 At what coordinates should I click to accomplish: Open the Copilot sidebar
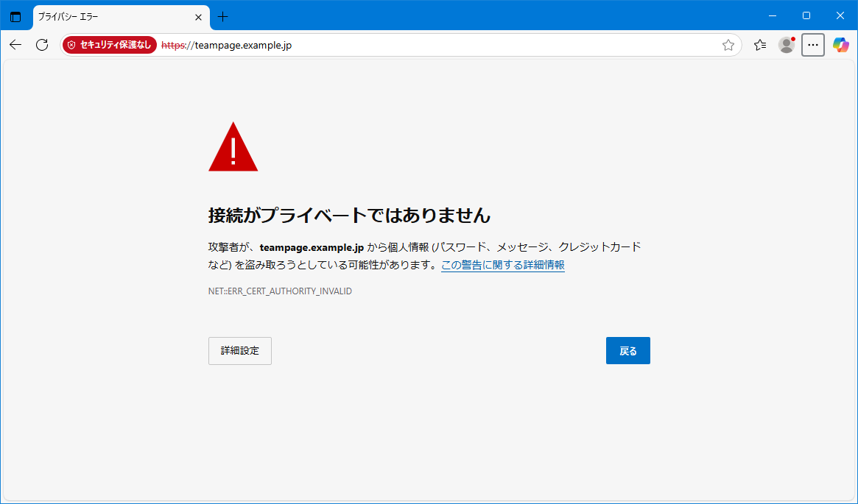click(840, 45)
